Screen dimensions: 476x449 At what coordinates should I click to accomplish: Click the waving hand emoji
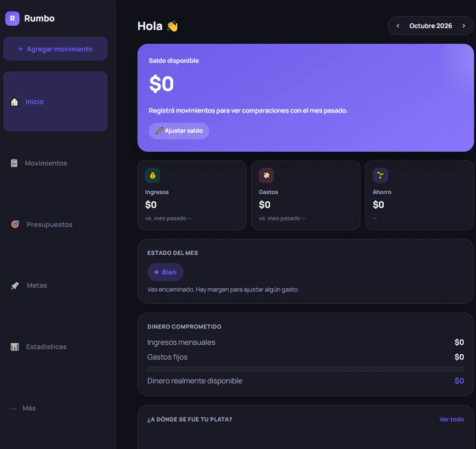click(x=172, y=26)
